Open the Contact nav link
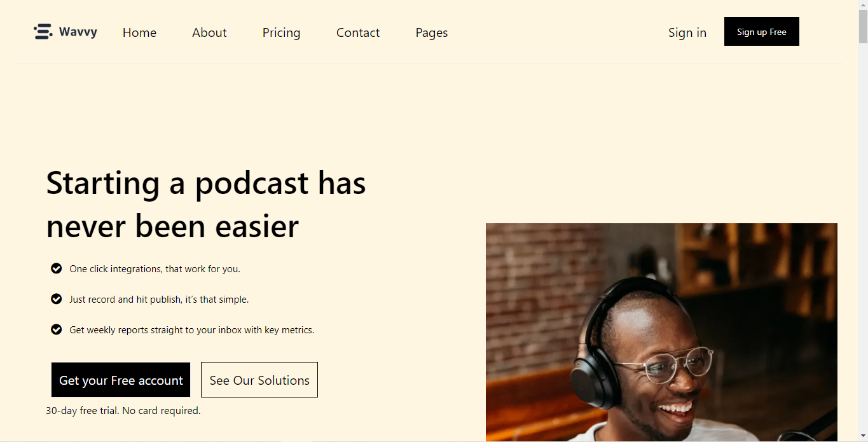Viewport: 868px width, 442px height. click(x=357, y=32)
